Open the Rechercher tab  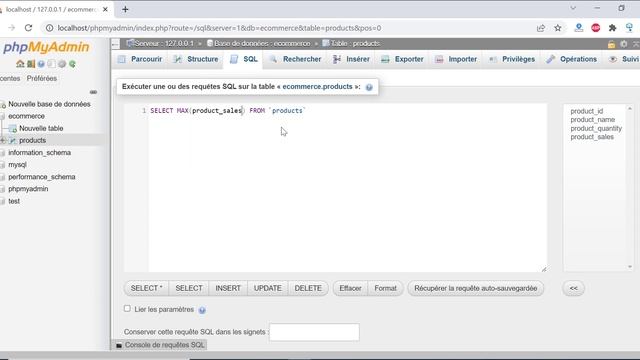[296, 59]
